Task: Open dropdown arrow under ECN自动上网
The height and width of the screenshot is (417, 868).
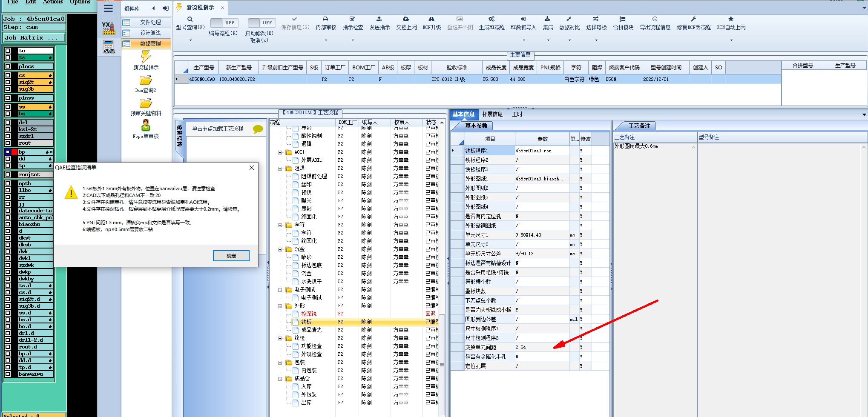Action: [x=731, y=40]
